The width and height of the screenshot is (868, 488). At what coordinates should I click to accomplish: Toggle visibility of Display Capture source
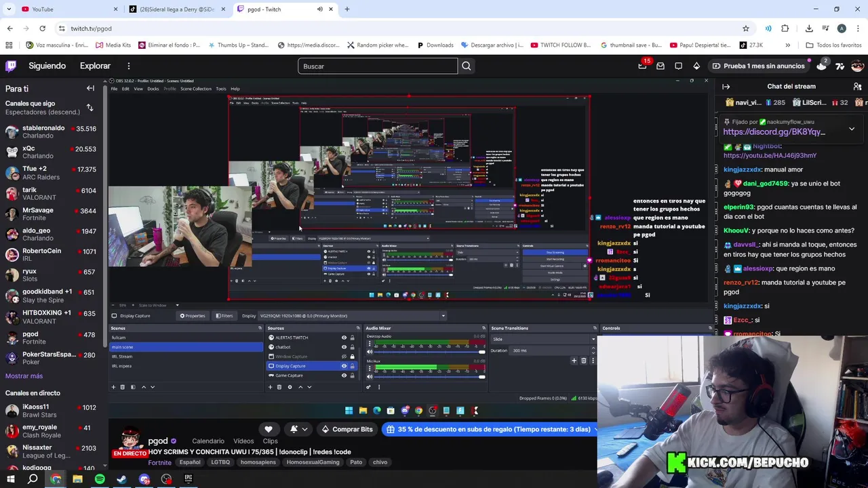[344, 366]
